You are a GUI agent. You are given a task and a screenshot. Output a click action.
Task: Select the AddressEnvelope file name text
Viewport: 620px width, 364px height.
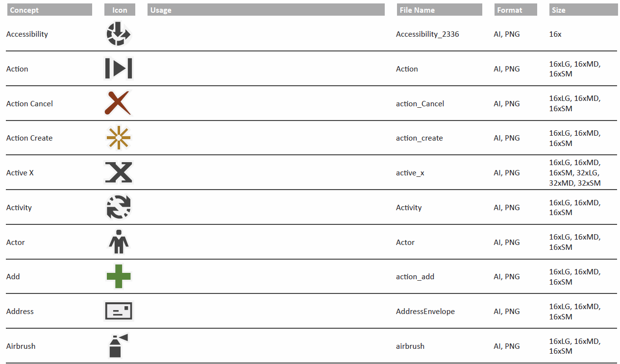coord(425,312)
